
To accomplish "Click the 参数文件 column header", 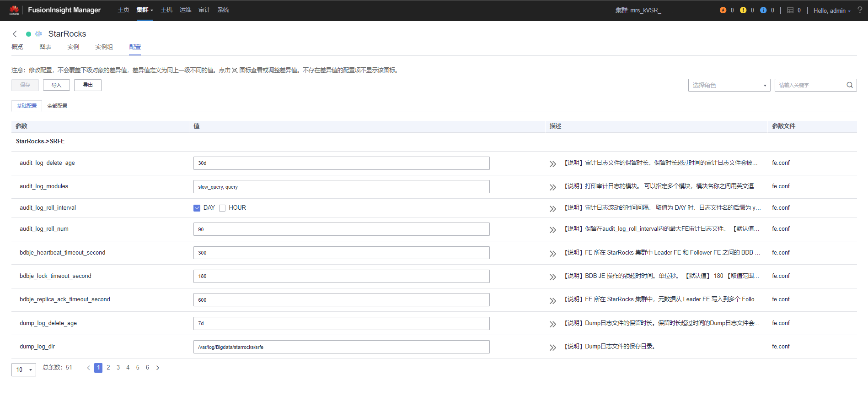I will (783, 126).
